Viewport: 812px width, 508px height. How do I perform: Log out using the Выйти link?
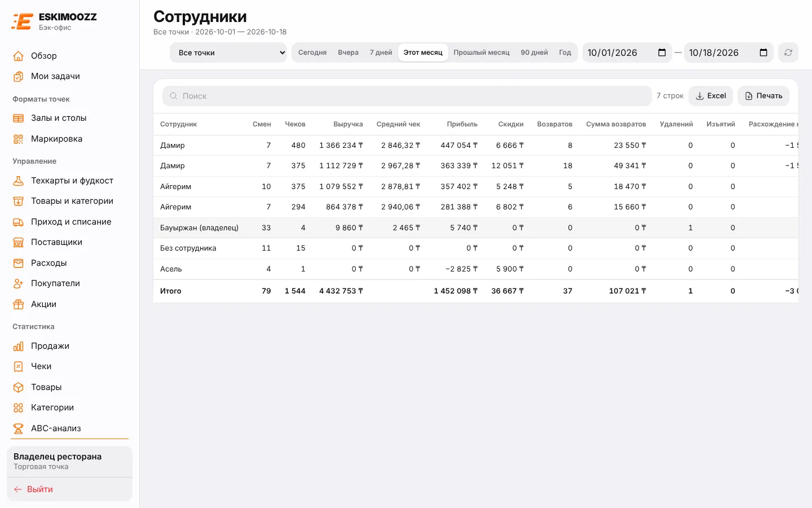[33, 489]
